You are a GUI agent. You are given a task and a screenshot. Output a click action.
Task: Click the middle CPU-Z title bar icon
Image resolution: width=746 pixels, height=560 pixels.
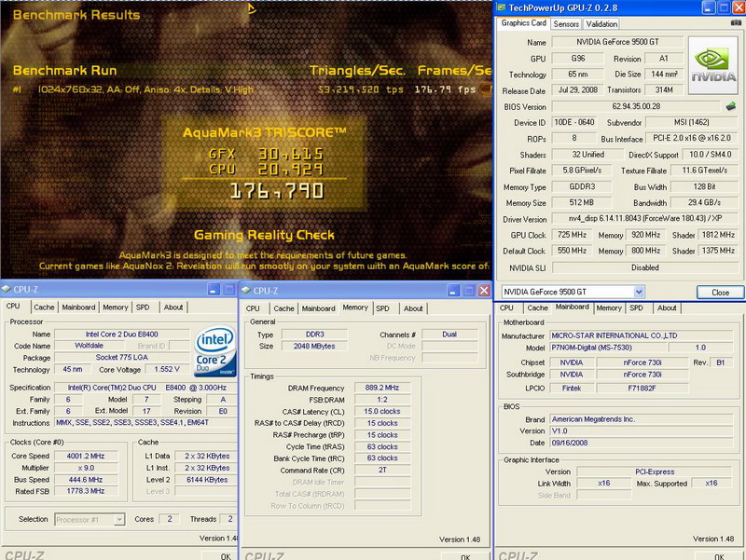tap(246, 291)
